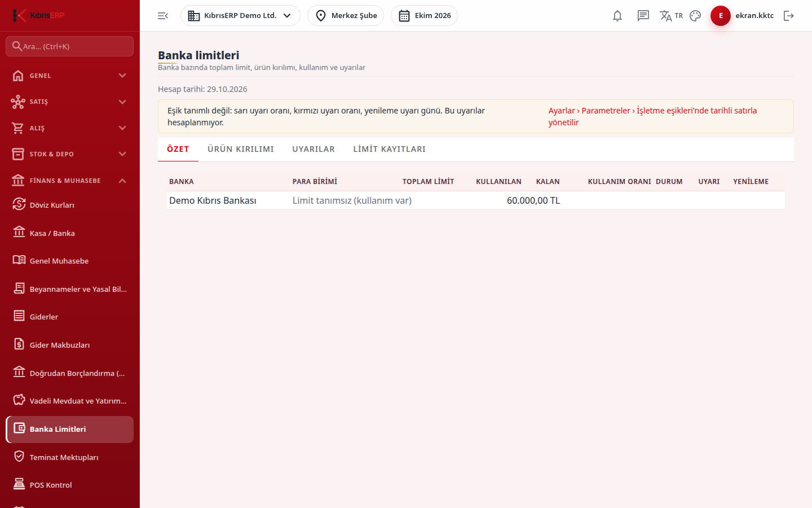Viewport: 812px width, 508px height.
Task: Switch to the ÖZET tab
Action: (x=178, y=149)
